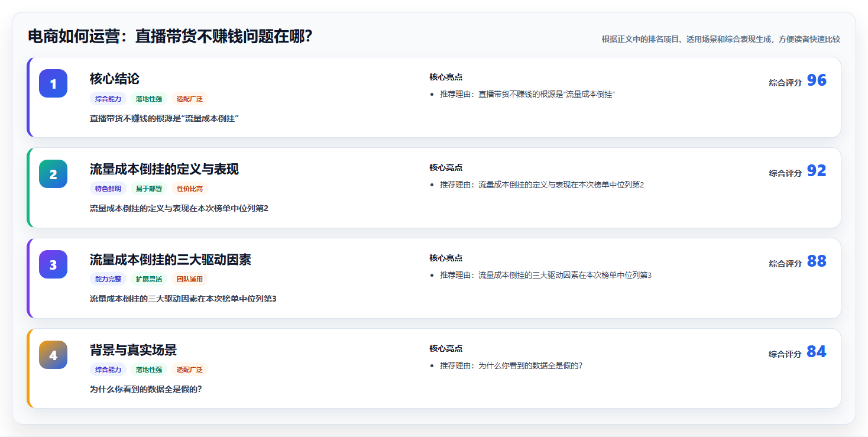The height and width of the screenshot is (437, 868).
Task: Click 综合评分 label beside score 92
Action: [x=785, y=173]
